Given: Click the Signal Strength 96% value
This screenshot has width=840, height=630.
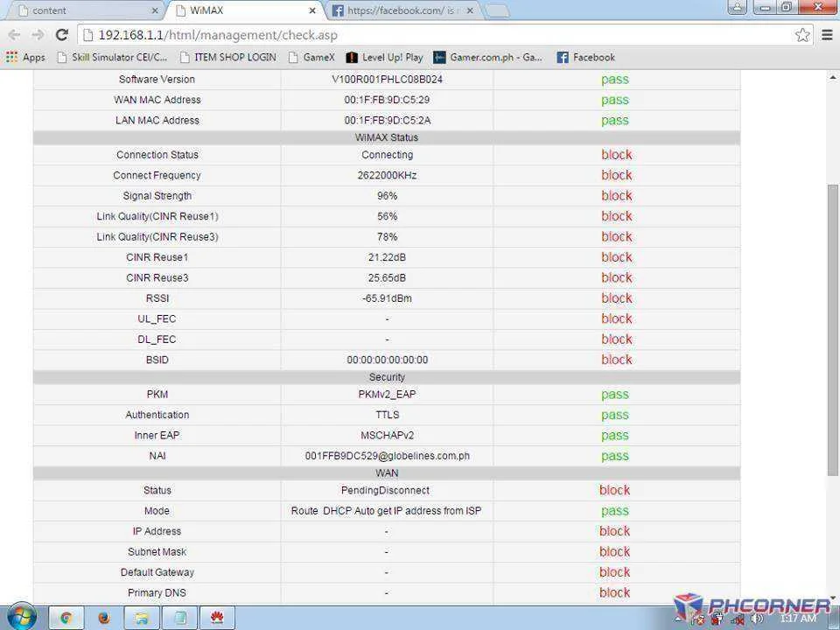Looking at the screenshot, I should [387, 196].
